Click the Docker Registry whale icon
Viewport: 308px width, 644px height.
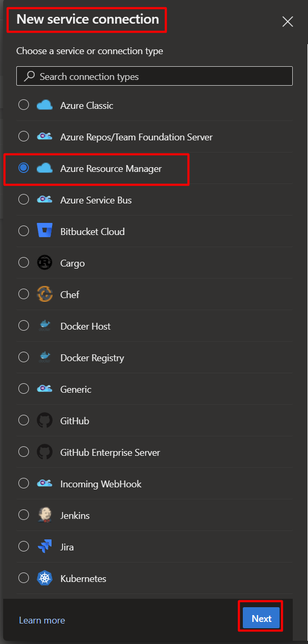(45, 357)
